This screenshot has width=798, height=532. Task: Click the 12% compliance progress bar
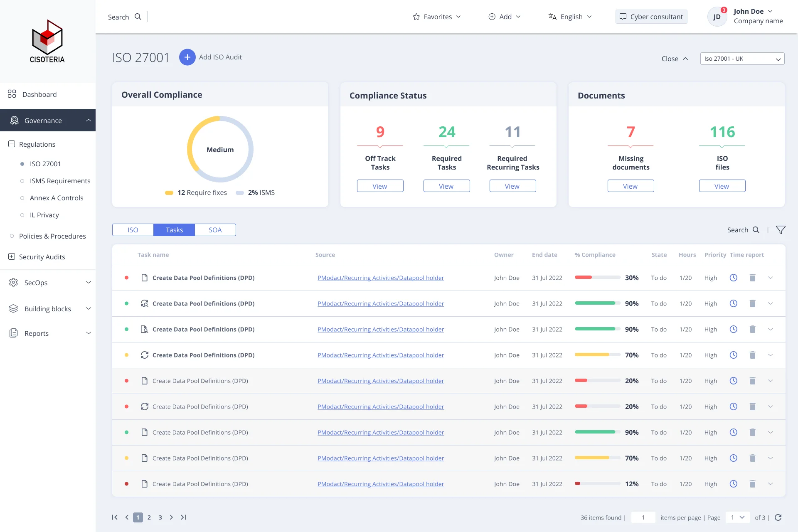[597, 483]
